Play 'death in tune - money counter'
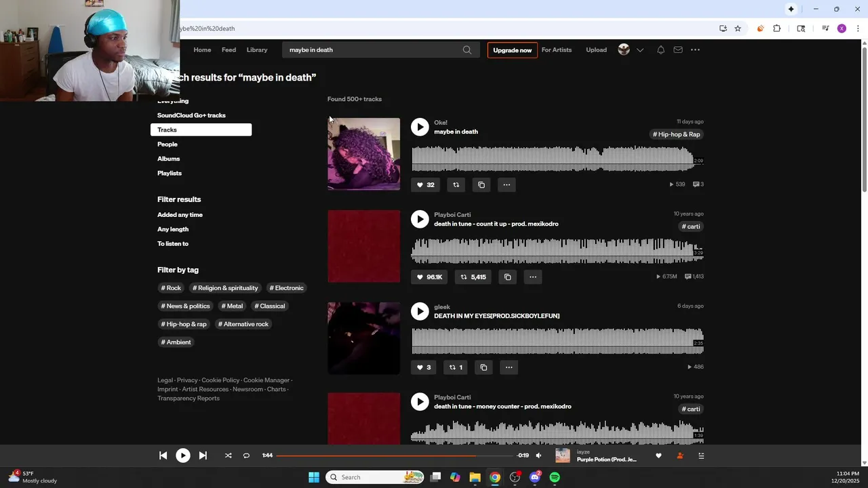The width and height of the screenshot is (868, 488). [420, 402]
